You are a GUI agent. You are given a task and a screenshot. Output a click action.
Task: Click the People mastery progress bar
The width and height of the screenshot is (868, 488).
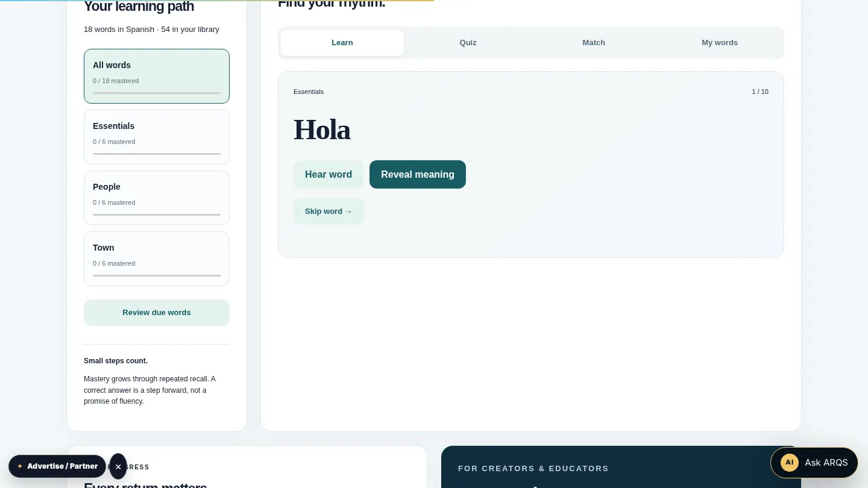click(157, 214)
